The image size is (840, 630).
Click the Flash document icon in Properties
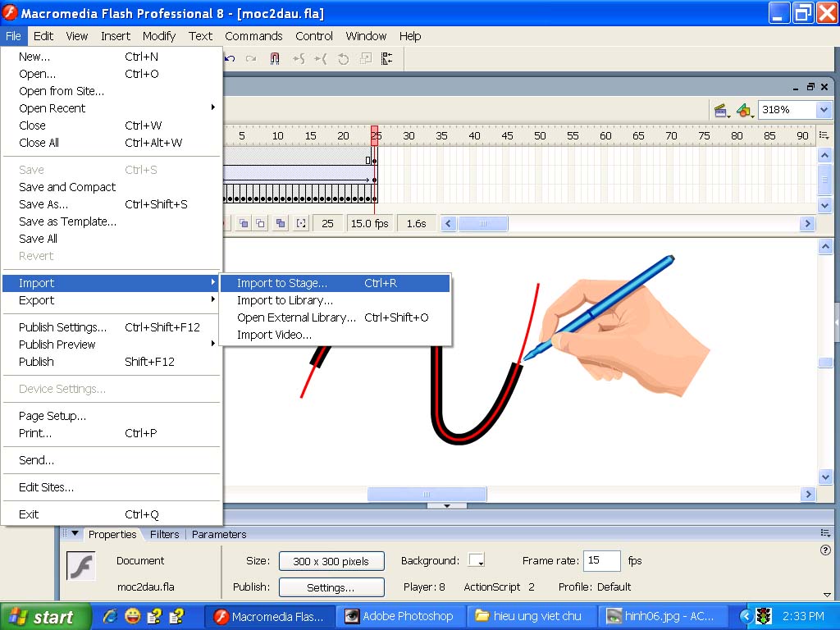tap(81, 566)
